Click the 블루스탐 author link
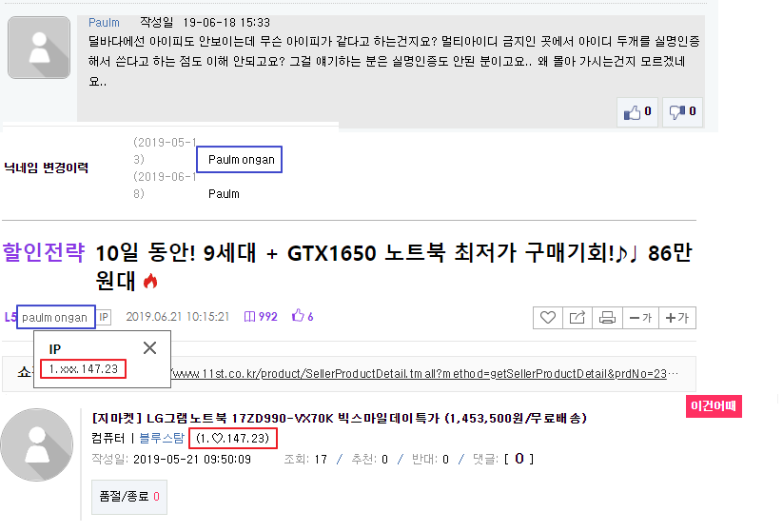This screenshot has width=783, height=532. click(162, 438)
